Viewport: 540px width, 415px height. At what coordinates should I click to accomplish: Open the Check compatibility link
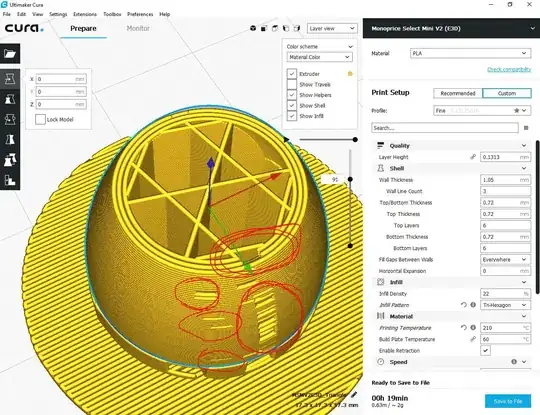(x=509, y=70)
